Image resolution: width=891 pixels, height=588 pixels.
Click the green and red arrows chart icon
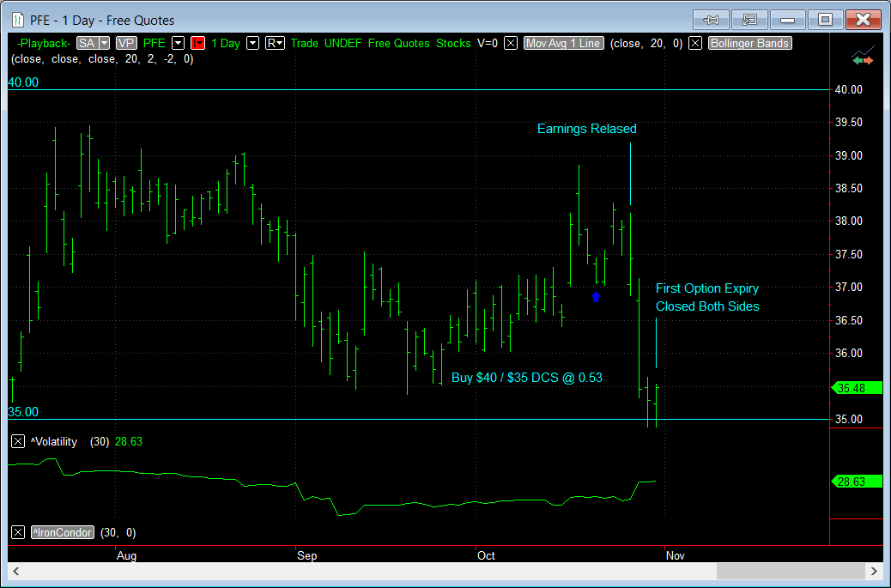pyautogui.click(x=863, y=56)
